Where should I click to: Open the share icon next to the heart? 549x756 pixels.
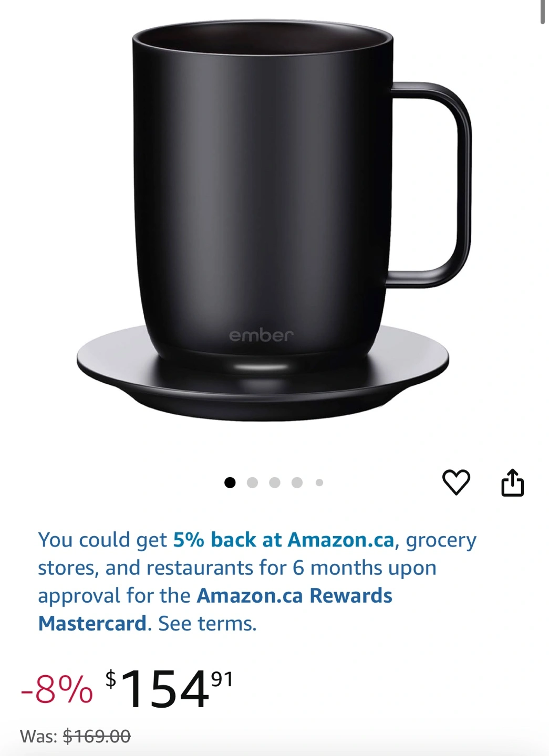tap(512, 482)
